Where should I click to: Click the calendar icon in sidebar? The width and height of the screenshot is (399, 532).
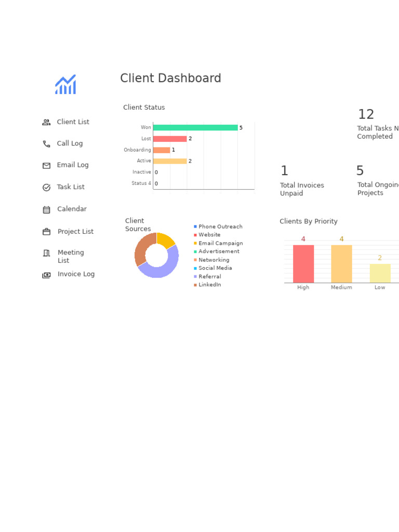point(46,210)
